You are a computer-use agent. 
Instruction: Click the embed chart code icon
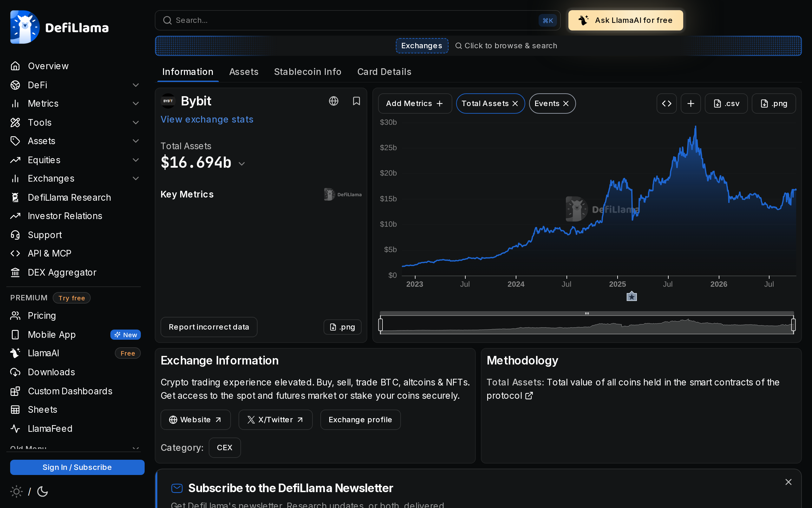(x=666, y=104)
